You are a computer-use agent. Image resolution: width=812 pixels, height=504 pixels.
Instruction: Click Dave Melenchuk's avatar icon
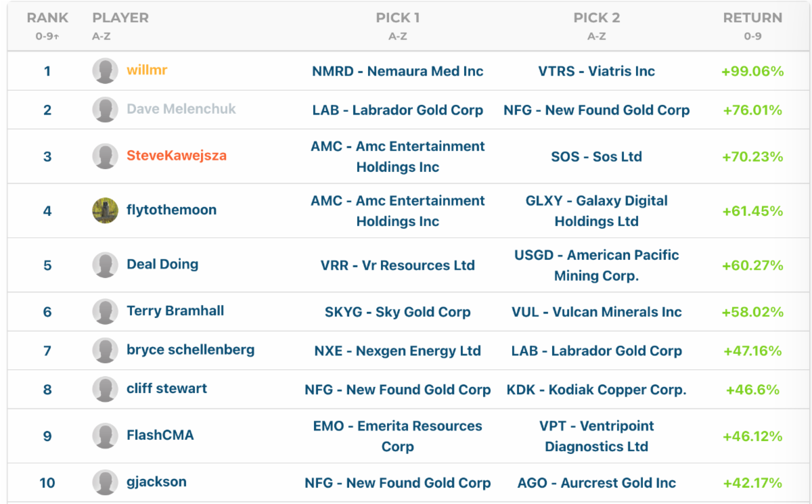(105, 110)
